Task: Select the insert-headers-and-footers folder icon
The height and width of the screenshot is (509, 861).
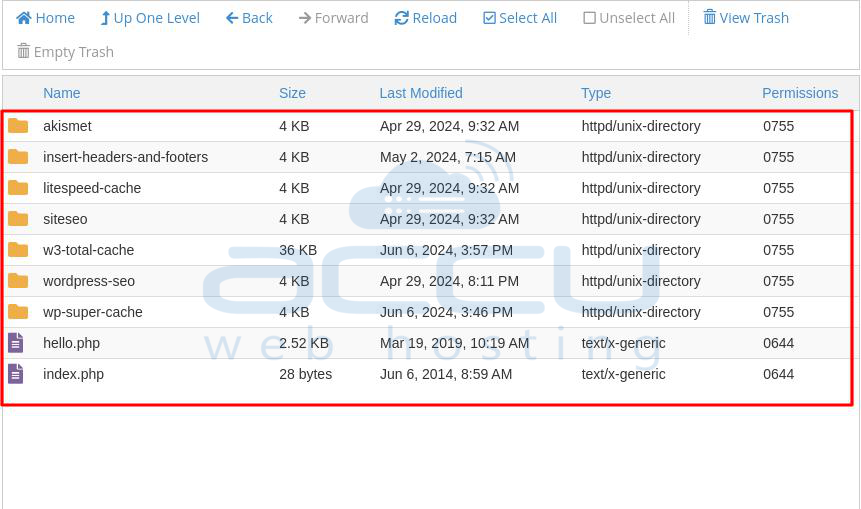Action: [x=18, y=157]
